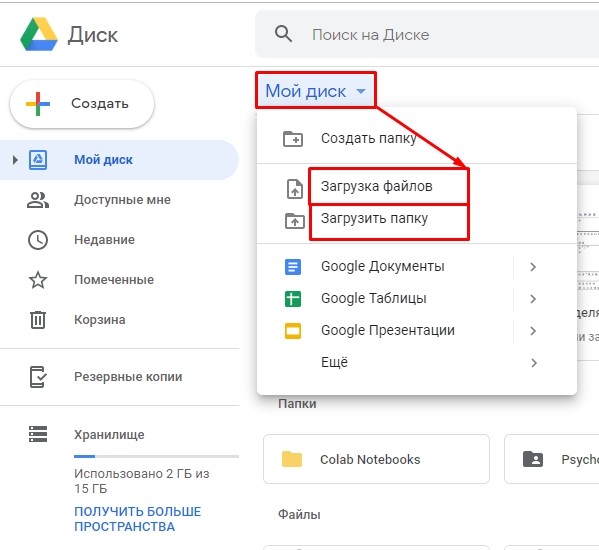Click the Диск product title
The image size is (599, 550).
[x=93, y=35]
